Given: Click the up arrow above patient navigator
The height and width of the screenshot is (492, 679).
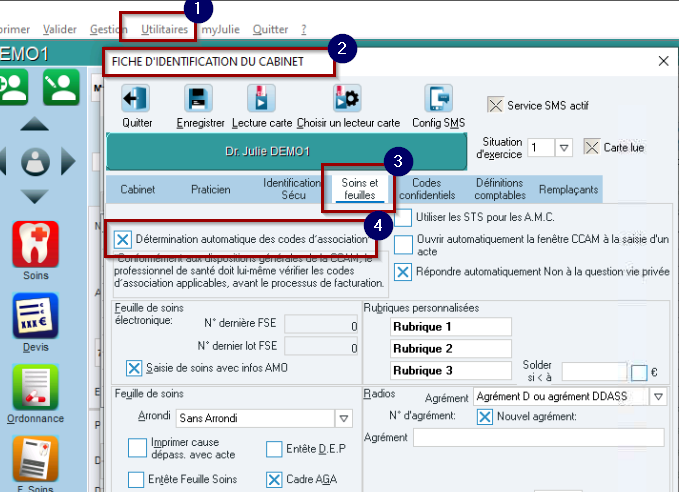Looking at the screenshot, I should [x=35, y=124].
